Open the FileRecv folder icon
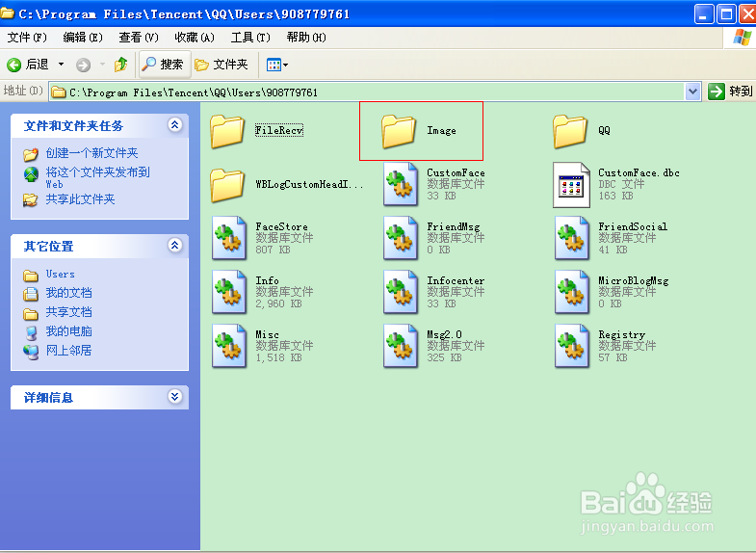The width and height of the screenshot is (756, 553). coord(227,130)
